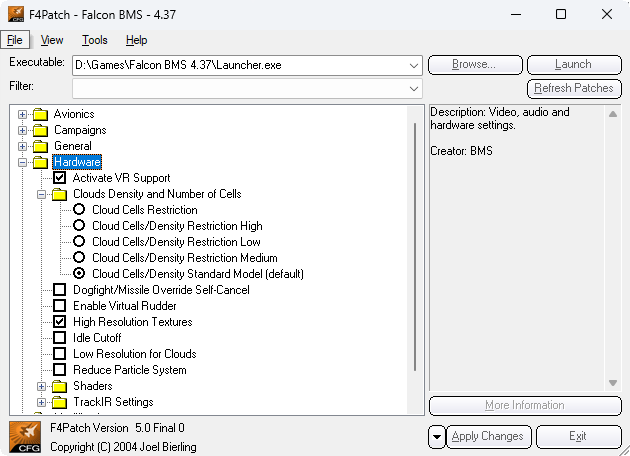Expand the General tree node
The height and width of the screenshot is (456, 630).
22,147
